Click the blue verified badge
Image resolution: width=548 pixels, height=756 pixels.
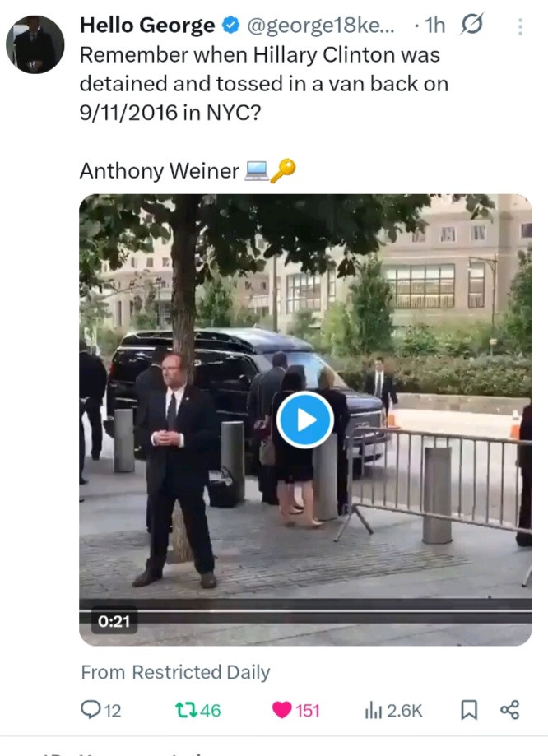pyautogui.click(x=231, y=25)
